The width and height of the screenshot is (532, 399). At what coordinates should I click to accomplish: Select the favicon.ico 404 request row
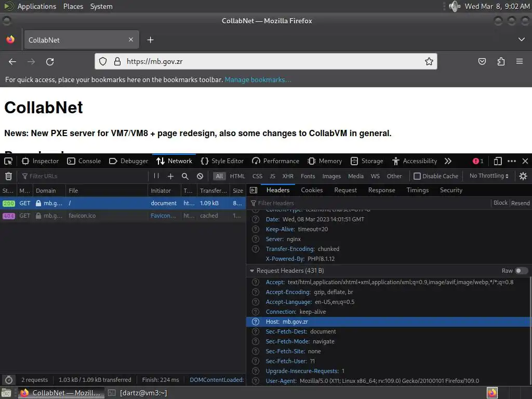tap(123, 216)
